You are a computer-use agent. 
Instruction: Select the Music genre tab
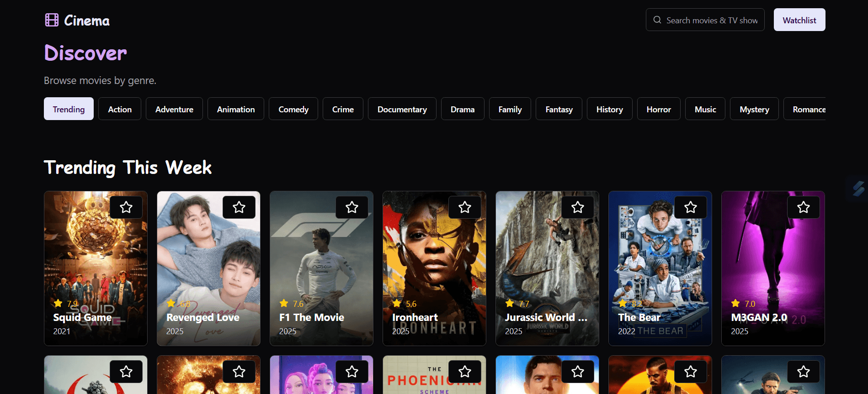705,109
